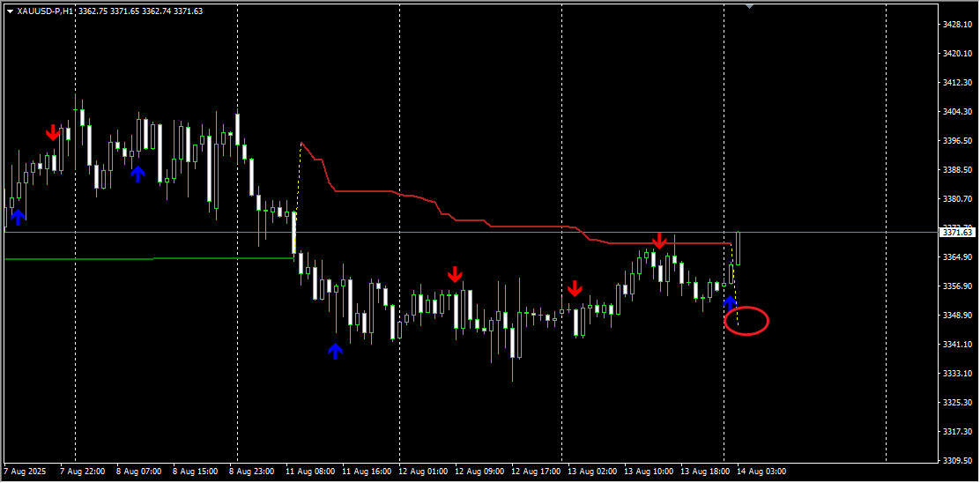Click the blue up arrow below the 11 Aug lows
The height and width of the screenshot is (483, 980).
click(x=335, y=351)
